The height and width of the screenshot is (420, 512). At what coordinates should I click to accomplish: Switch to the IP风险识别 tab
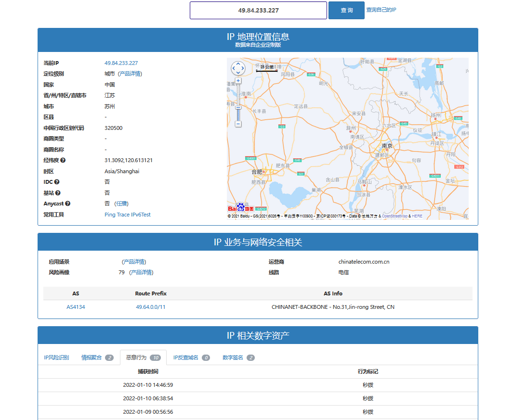click(56, 357)
